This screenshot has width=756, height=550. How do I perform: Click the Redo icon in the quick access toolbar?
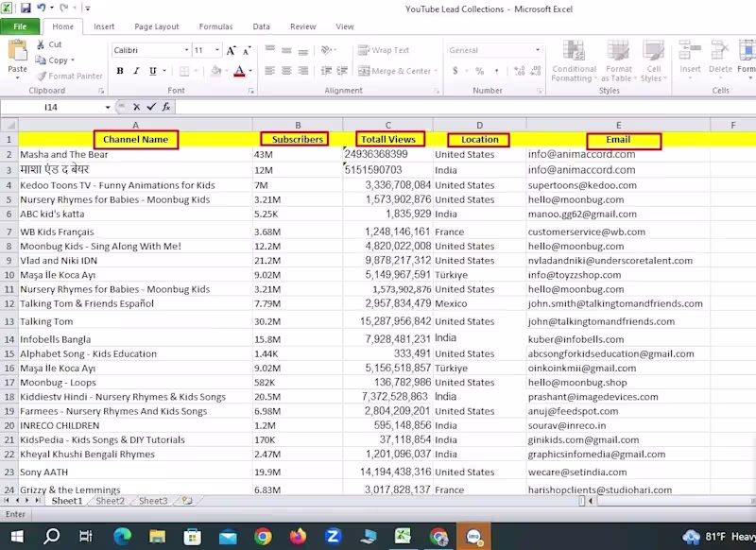tap(63, 8)
